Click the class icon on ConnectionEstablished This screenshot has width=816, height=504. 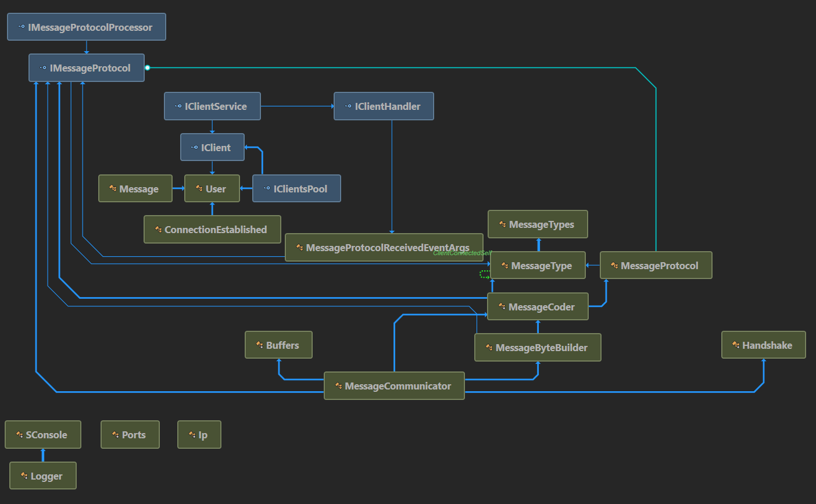click(158, 230)
